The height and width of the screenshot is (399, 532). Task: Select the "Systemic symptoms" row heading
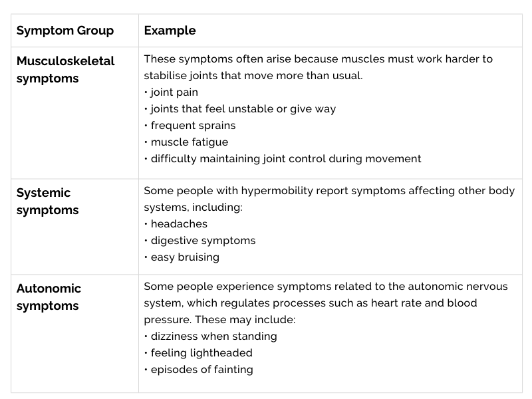(x=47, y=201)
